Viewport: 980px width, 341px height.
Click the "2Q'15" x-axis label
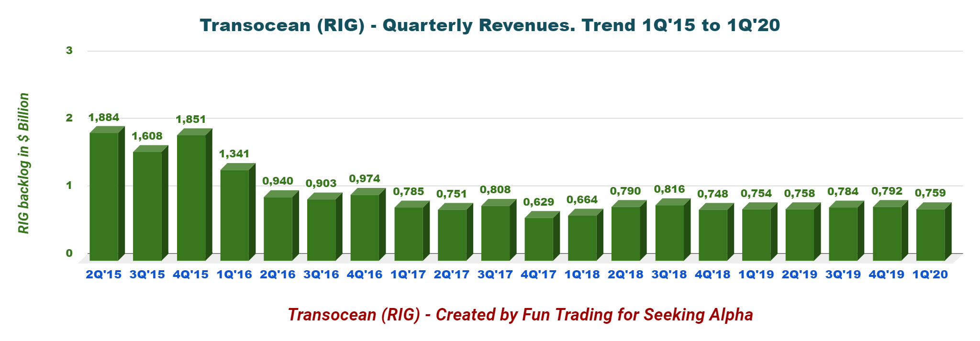tap(104, 275)
